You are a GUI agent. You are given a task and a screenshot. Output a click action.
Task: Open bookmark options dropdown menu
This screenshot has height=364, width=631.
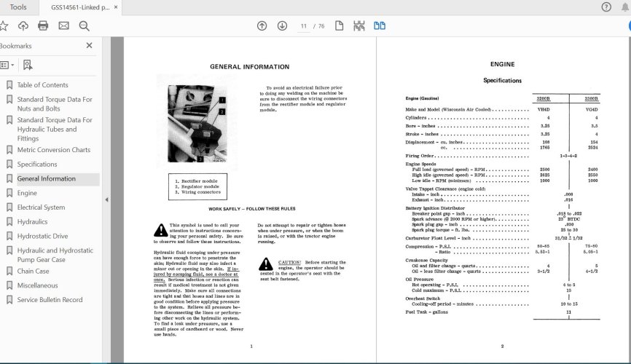coord(8,65)
